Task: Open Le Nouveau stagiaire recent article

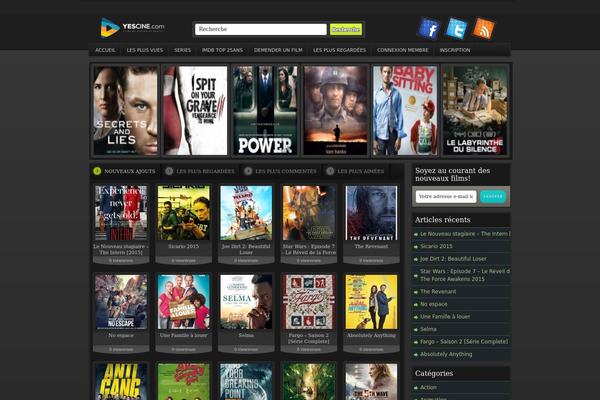Action: coord(465,233)
